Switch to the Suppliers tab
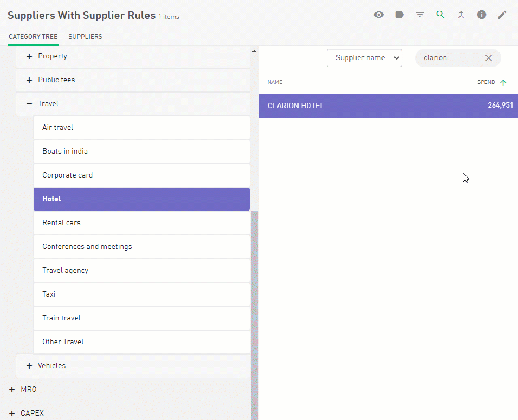Screen dimensions: 518x420 click(x=85, y=37)
